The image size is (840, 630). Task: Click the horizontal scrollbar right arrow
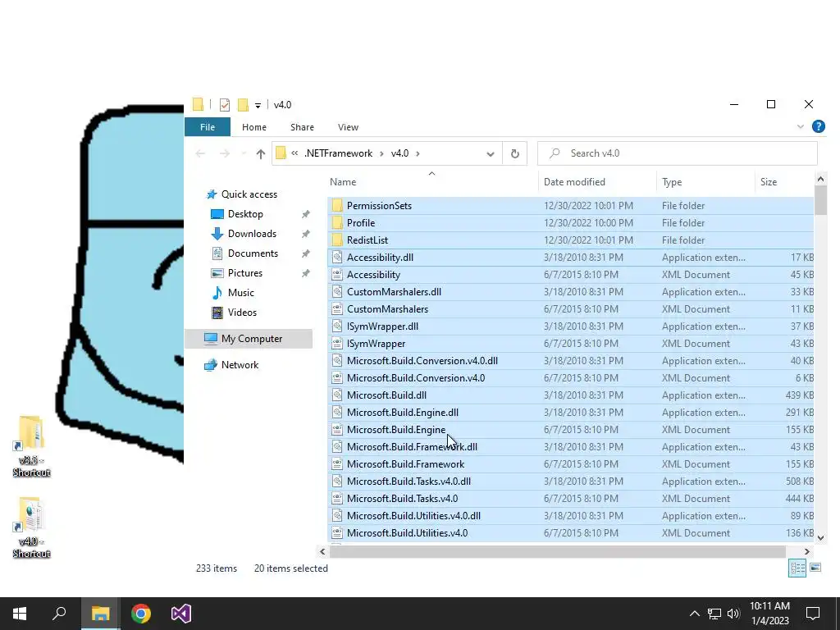coord(807,551)
